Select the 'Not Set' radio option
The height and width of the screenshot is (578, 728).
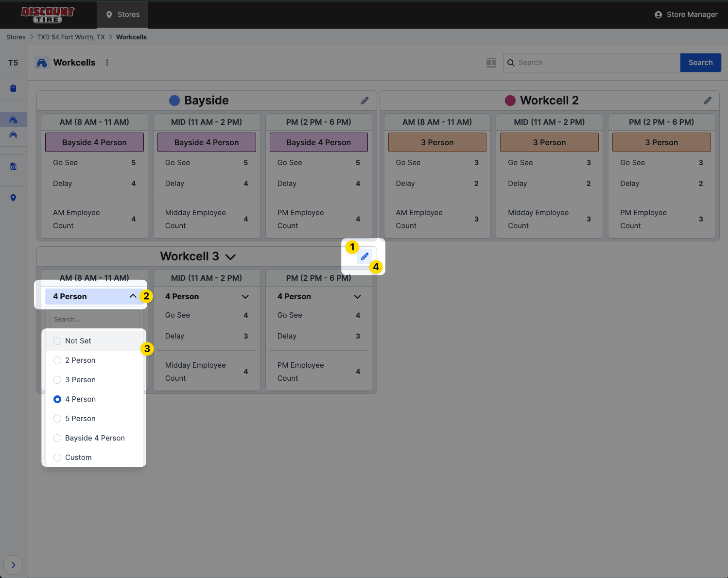pyautogui.click(x=57, y=341)
